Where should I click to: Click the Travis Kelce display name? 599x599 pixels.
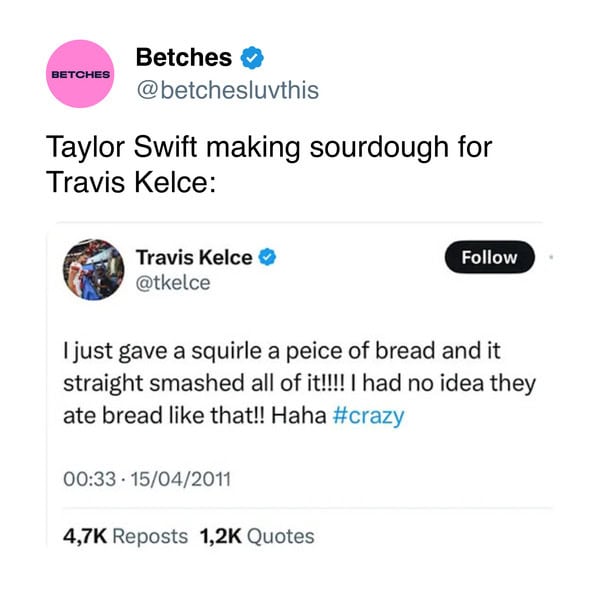click(194, 257)
